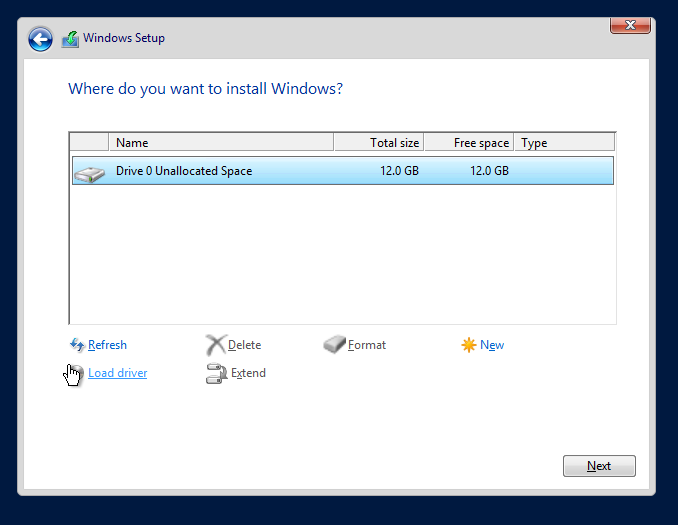Image resolution: width=678 pixels, height=525 pixels.
Task: Click the Refresh arrows icon
Action: 77,345
